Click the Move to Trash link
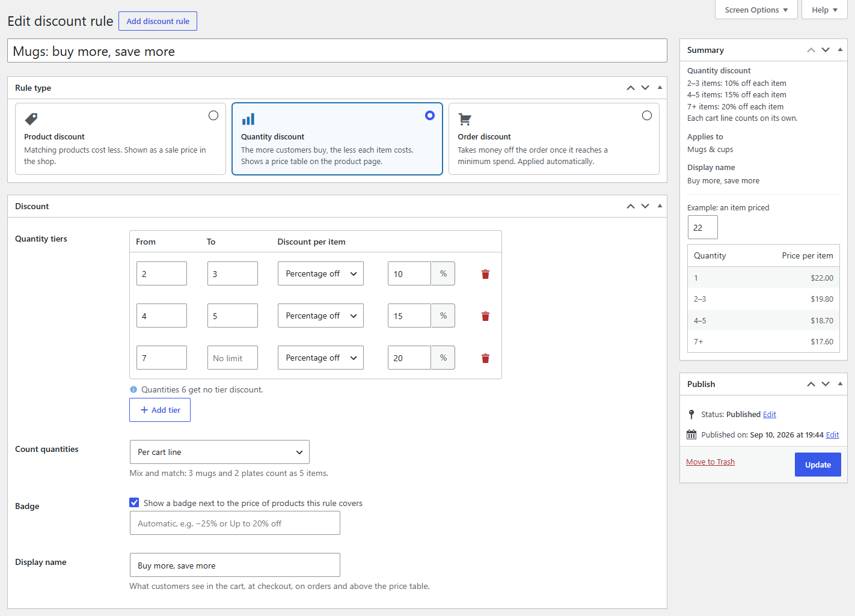This screenshot has width=855, height=616. [710, 462]
